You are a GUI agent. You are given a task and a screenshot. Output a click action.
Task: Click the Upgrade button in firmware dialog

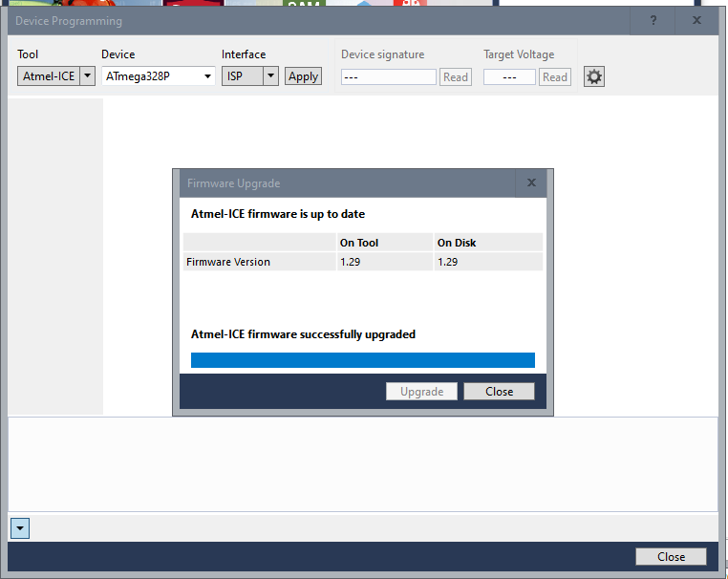tap(421, 392)
